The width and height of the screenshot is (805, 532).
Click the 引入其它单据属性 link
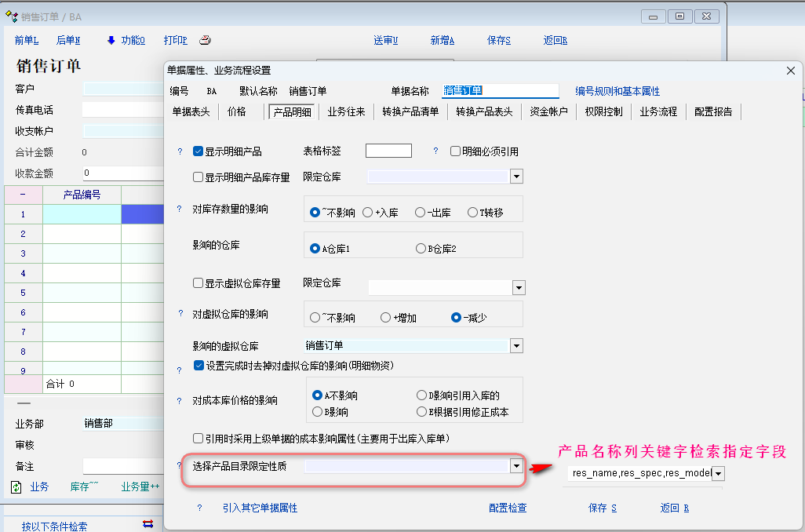click(x=260, y=508)
